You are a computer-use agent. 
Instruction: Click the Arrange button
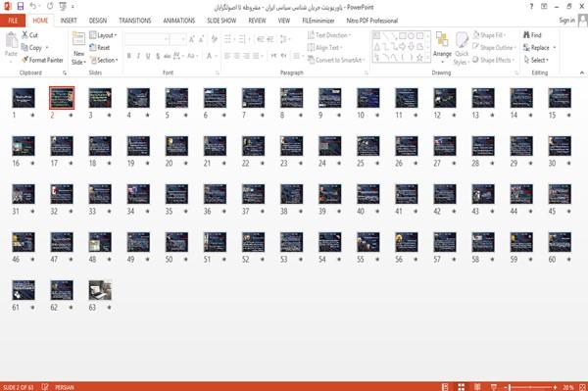coord(442,48)
